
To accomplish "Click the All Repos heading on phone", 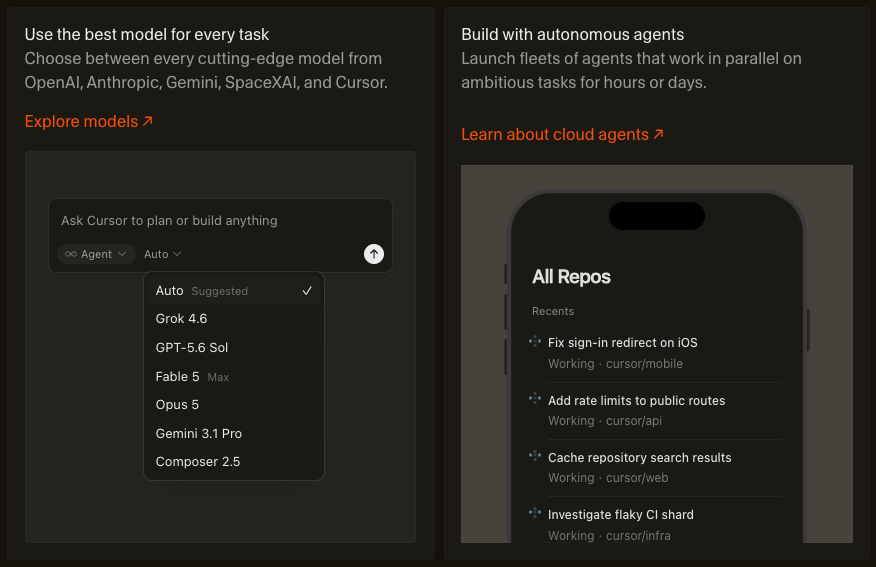I will point(571,277).
